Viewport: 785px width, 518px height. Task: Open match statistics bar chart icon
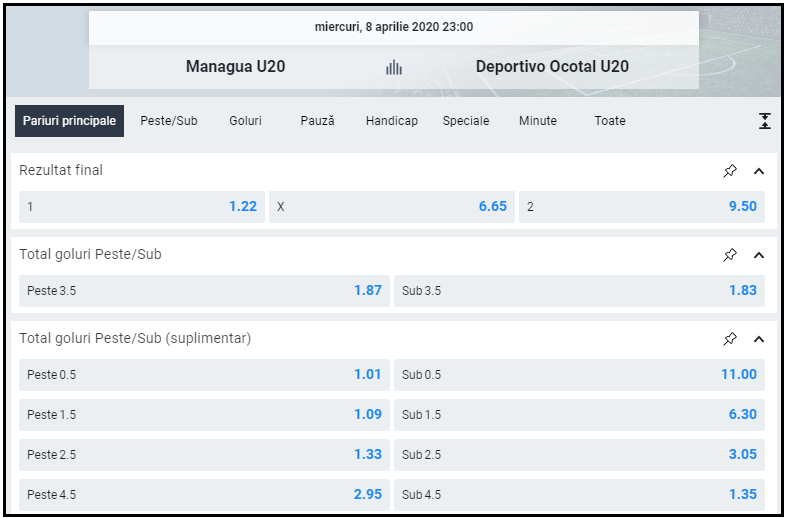394,67
